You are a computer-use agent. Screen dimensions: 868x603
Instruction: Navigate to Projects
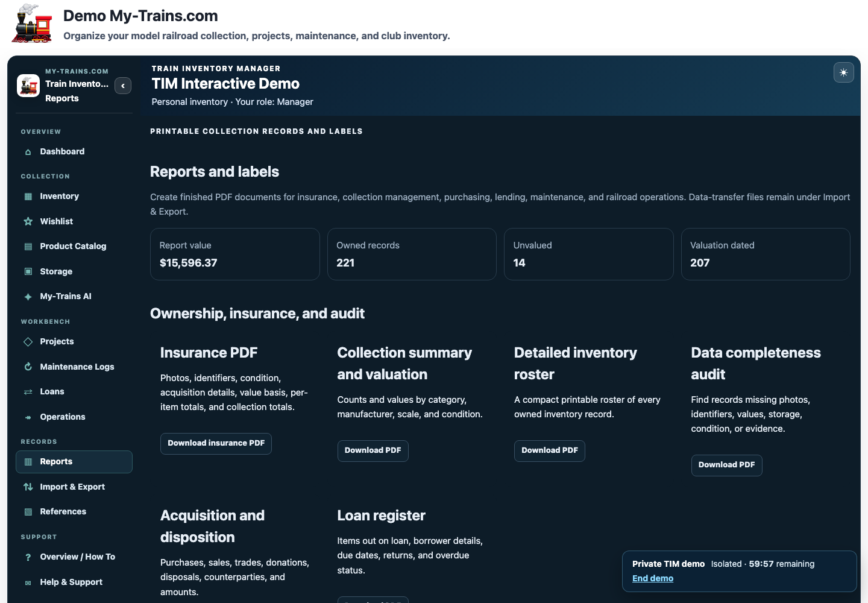click(74, 341)
